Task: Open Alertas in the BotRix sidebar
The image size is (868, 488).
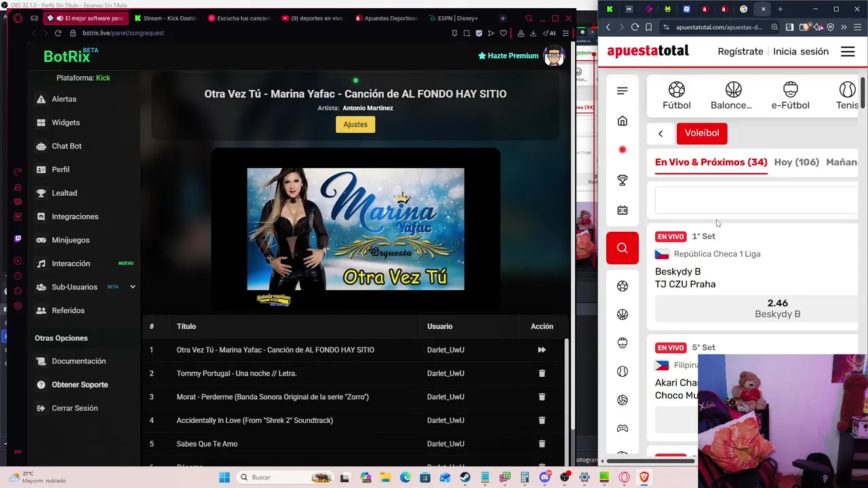Action: click(x=64, y=99)
